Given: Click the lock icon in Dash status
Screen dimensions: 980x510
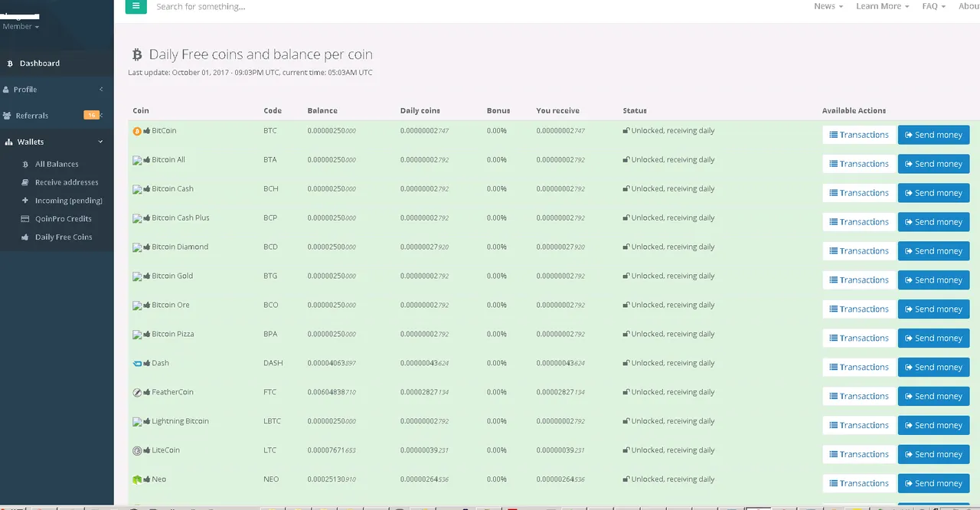Looking at the screenshot, I should 626,364.
